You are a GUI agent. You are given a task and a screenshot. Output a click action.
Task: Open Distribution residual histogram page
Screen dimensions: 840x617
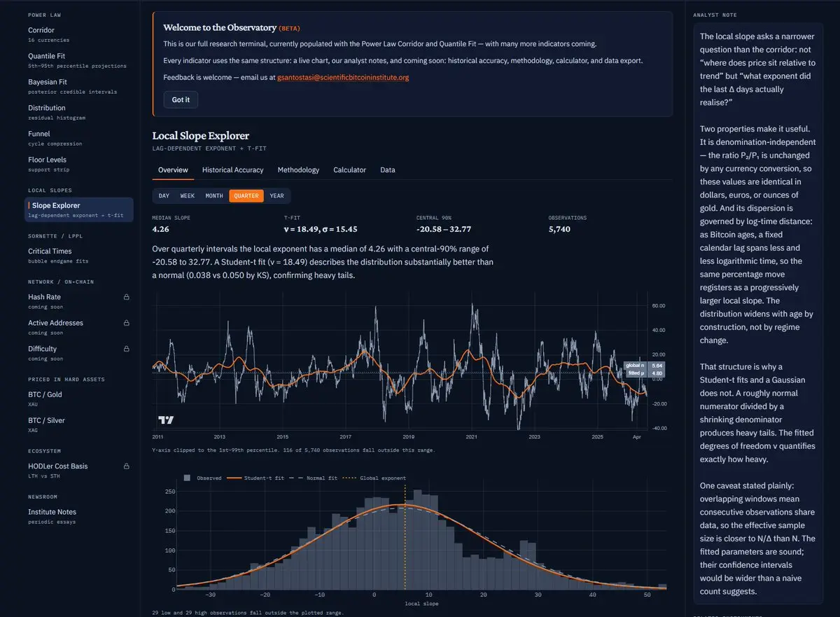[79, 112]
